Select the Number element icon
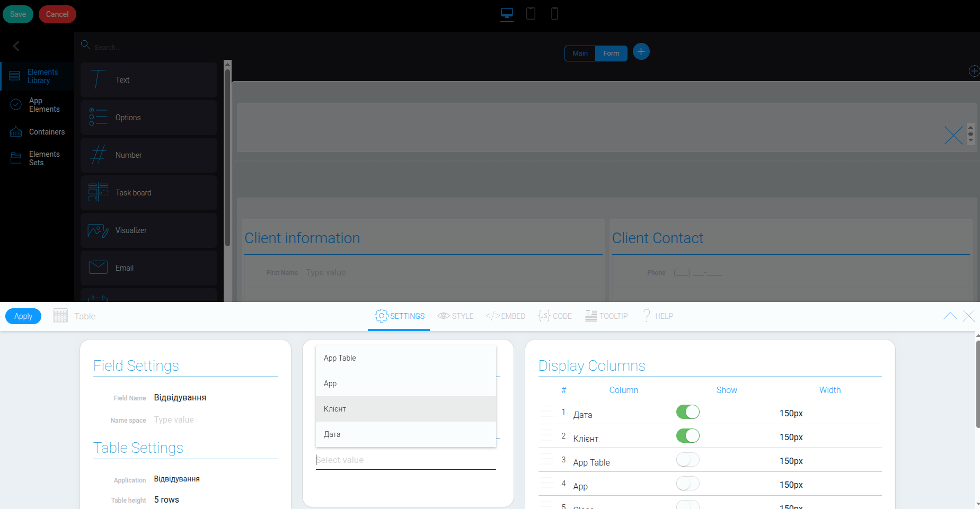Screen dimensions: 980x509 [98, 155]
